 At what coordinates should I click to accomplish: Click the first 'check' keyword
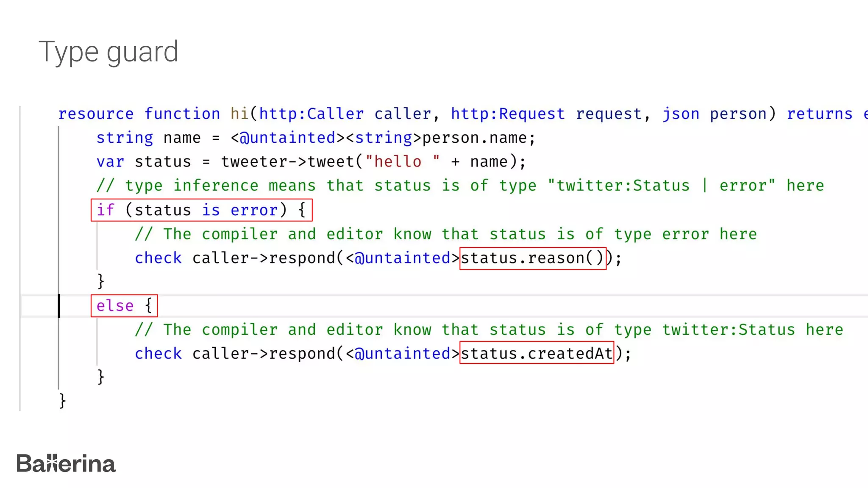tap(158, 258)
